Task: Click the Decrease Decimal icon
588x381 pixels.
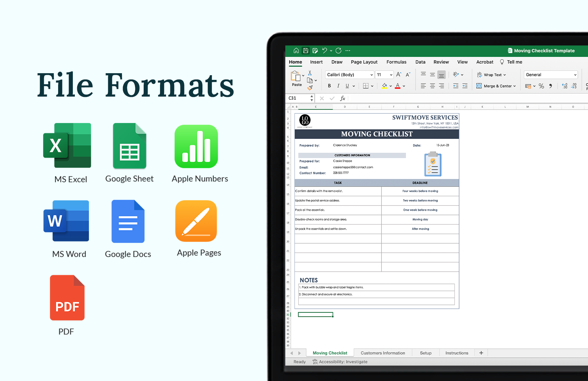Action: 574,86
